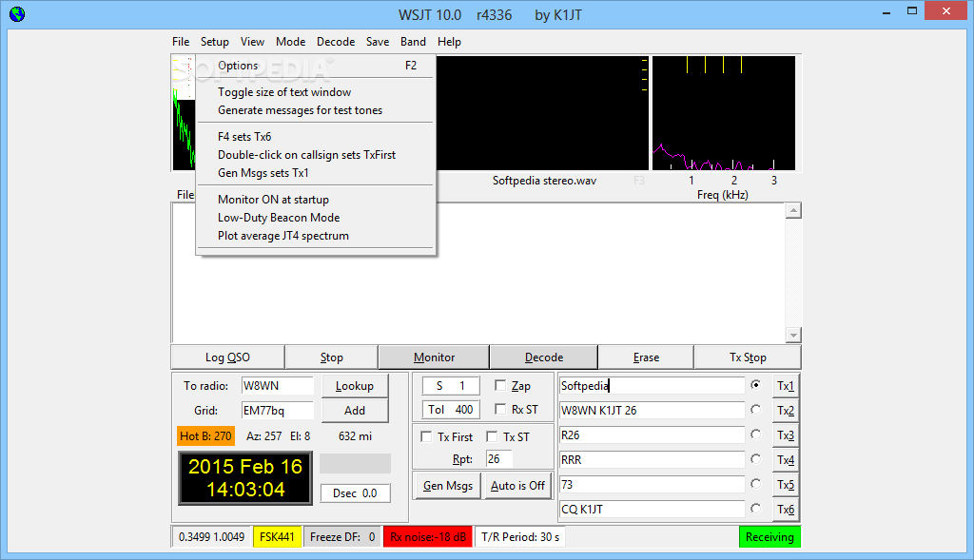Click the Dsec 0.0 control
The image size is (974, 560).
tap(355, 492)
